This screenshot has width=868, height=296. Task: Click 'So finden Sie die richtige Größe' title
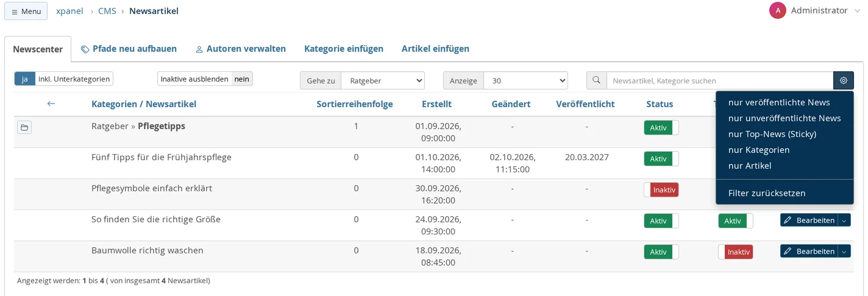[x=156, y=219]
